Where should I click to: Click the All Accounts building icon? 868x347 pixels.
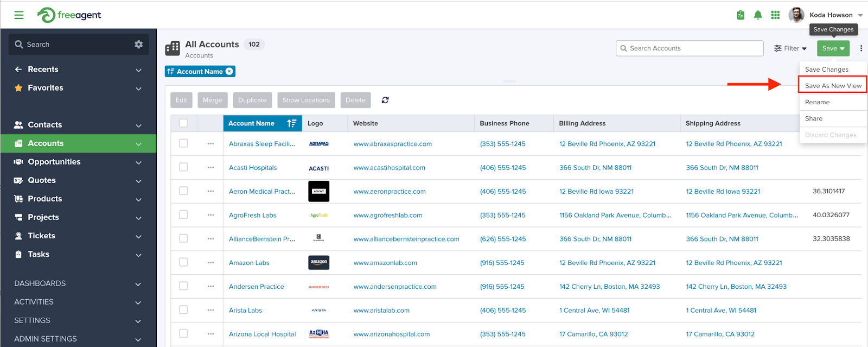point(173,48)
